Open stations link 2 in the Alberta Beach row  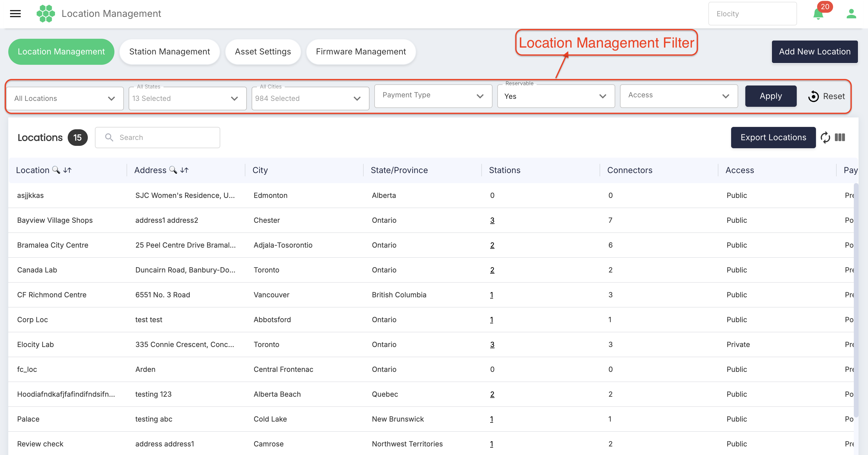pyautogui.click(x=492, y=394)
